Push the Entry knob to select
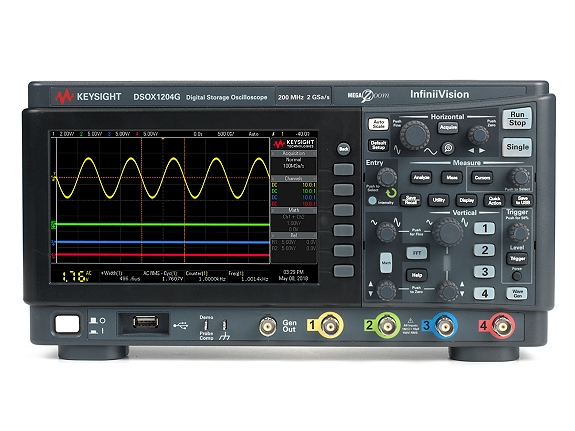575x431 pixels. click(387, 178)
